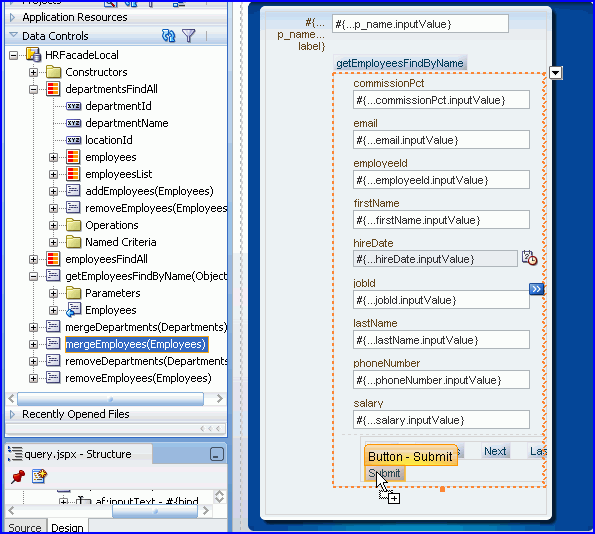The height and width of the screenshot is (534, 595).
Task: Click the blue double-arrow overflow icon by jobId
Action: [537, 289]
